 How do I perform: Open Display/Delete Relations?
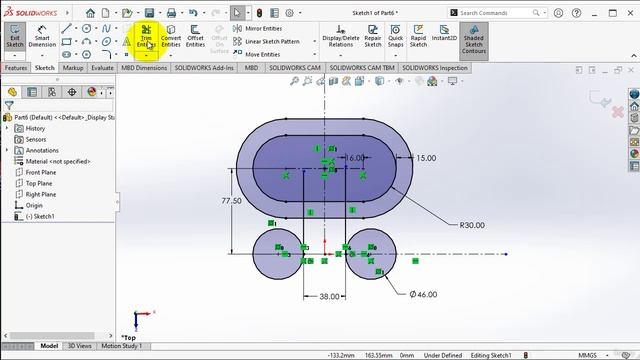340,36
